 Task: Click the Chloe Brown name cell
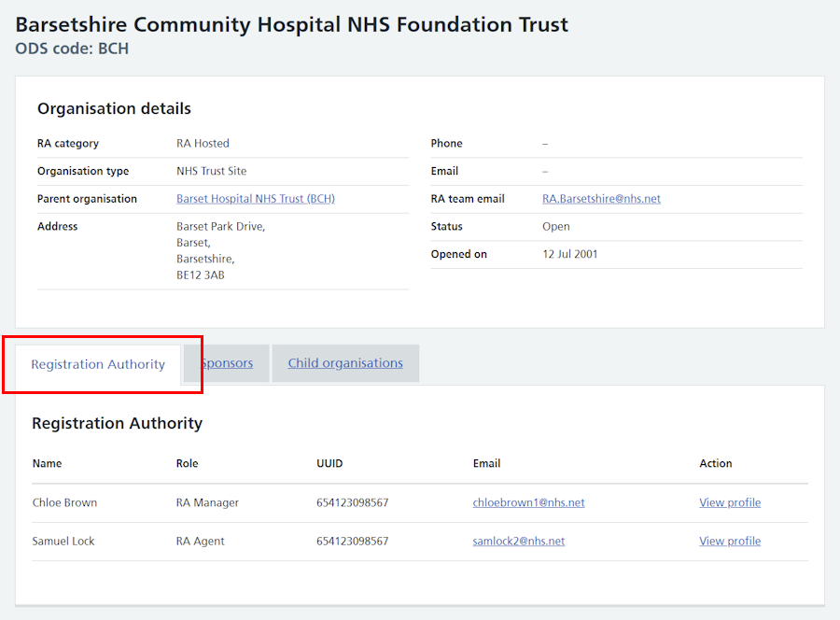coord(64,502)
